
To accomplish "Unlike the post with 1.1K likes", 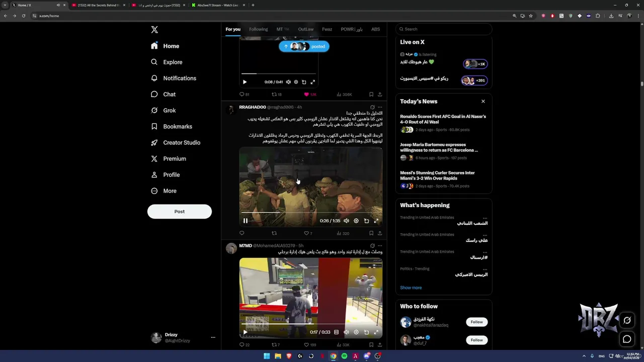I will click(x=309, y=95).
